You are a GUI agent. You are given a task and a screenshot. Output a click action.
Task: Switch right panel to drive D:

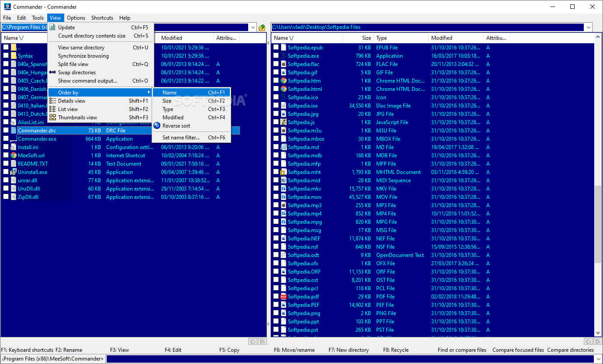click(x=597, y=342)
